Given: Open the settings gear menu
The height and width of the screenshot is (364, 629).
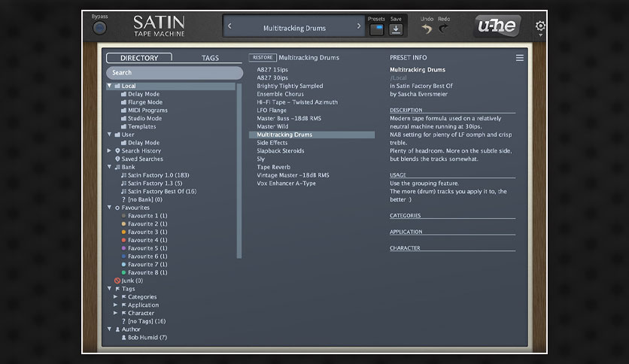Looking at the screenshot, I should 540,26.
